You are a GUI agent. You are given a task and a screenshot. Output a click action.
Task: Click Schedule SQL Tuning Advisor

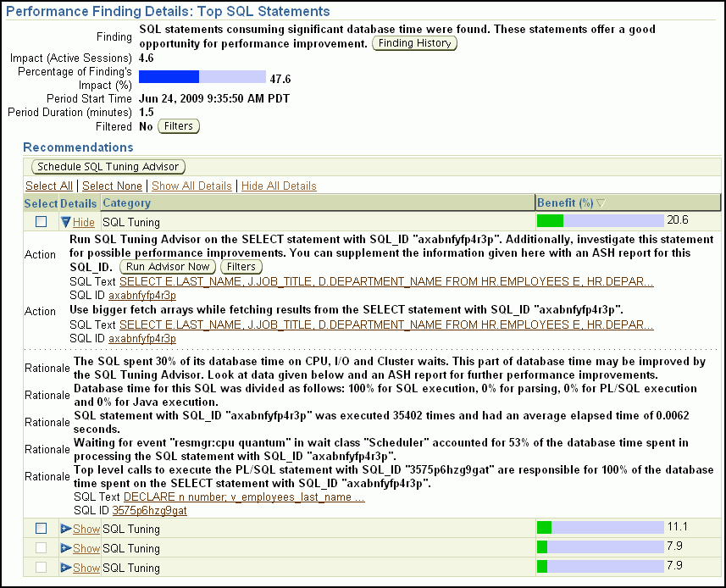[x=108, y=166]
